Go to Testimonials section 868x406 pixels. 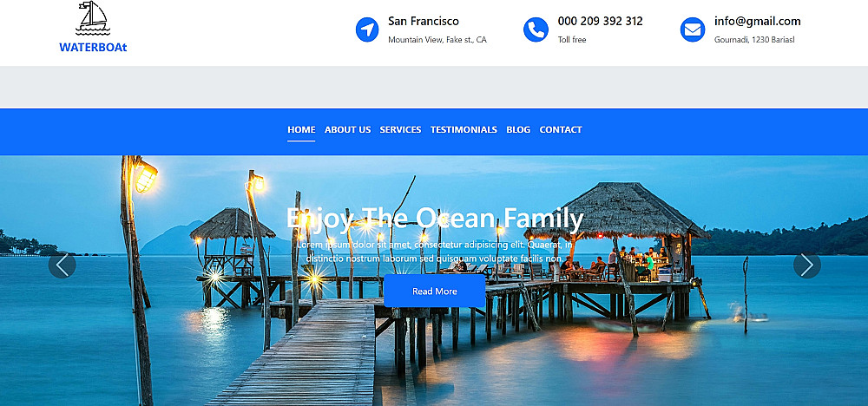coord(464,129)
